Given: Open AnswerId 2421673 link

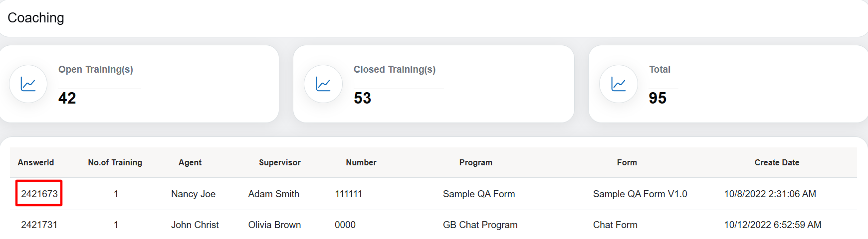Looking at the screenshot, I should pos(39,194).
